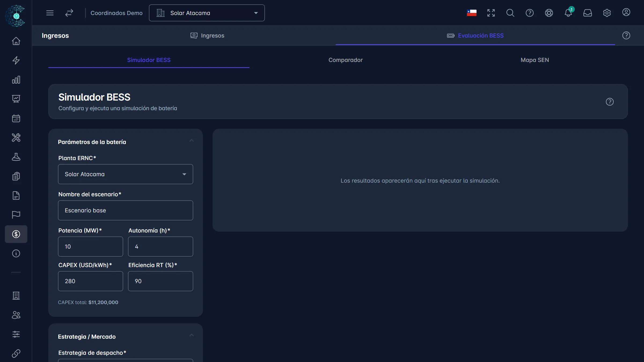Image resolution: width=644 pixels, height=362 pixels.
Task: Open the clipboard documents sidebar icon
Action: [x=16, y=176]
